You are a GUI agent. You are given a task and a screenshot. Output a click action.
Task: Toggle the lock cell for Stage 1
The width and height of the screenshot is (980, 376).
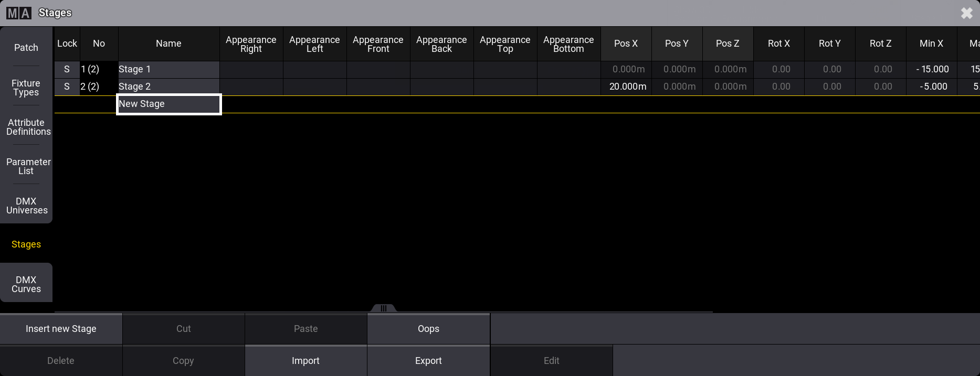[67, 69]
